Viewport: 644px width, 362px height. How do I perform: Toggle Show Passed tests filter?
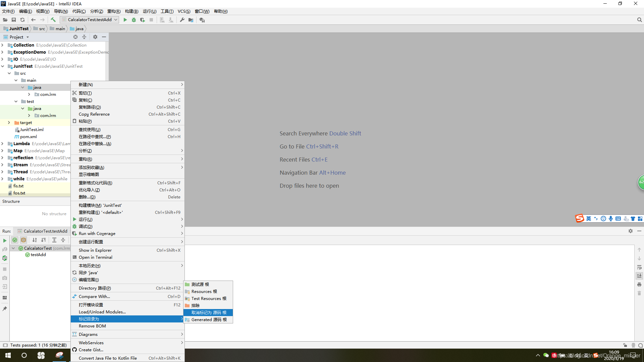pyautogui.click(x=15, y=240)
